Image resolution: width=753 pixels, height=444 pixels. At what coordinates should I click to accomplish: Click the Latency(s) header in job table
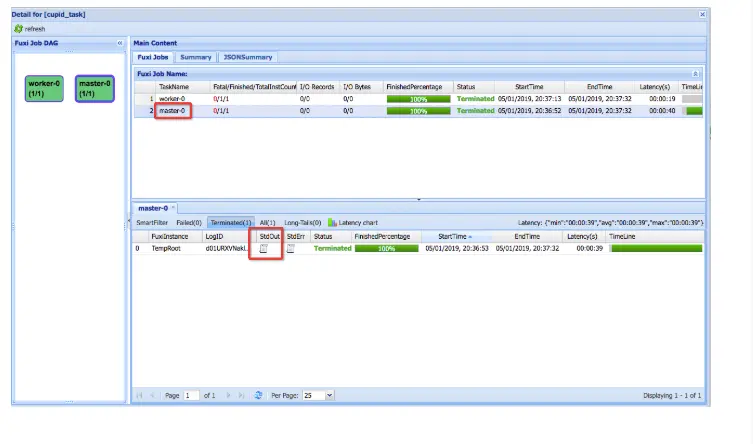(655, 87)
